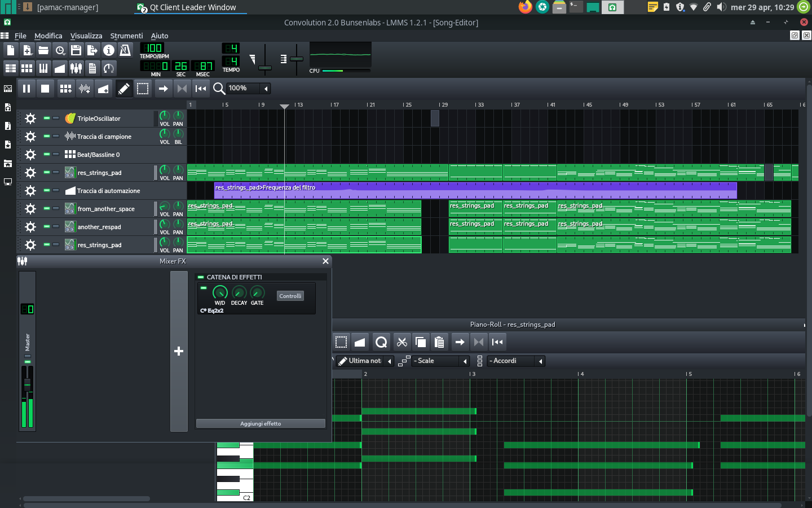The width and height of the screenshot is (812, 508).
Task: Add a new FX channel with plus button
Action: point(179,351)
